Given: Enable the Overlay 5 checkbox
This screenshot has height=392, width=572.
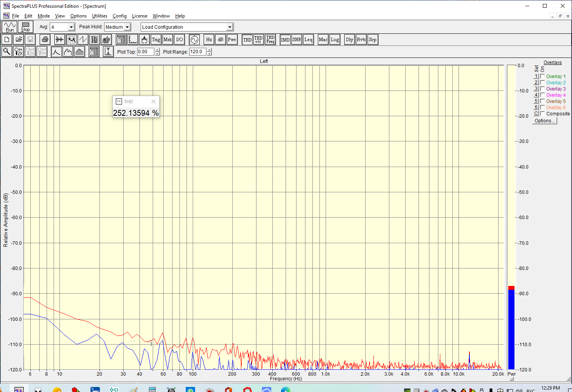Looking at the screenshot, I should (x=543, y=101).
